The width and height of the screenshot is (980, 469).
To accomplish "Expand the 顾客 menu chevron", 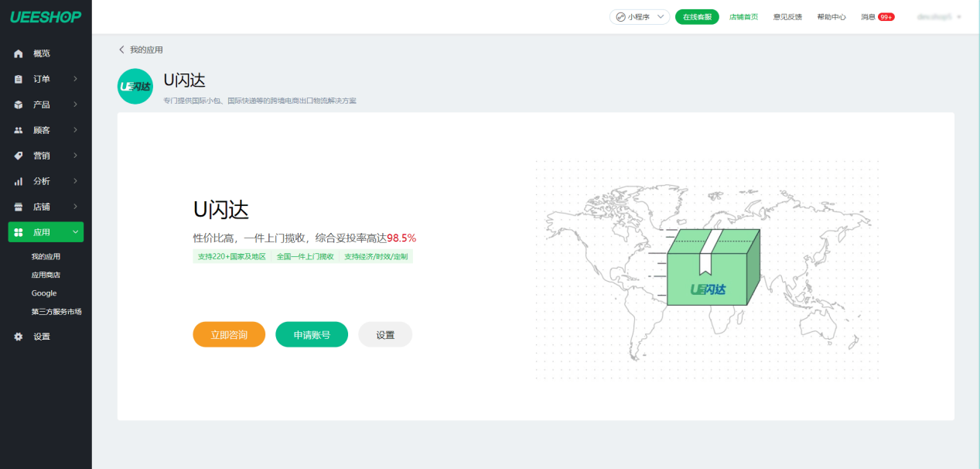I will click(75, 130).
